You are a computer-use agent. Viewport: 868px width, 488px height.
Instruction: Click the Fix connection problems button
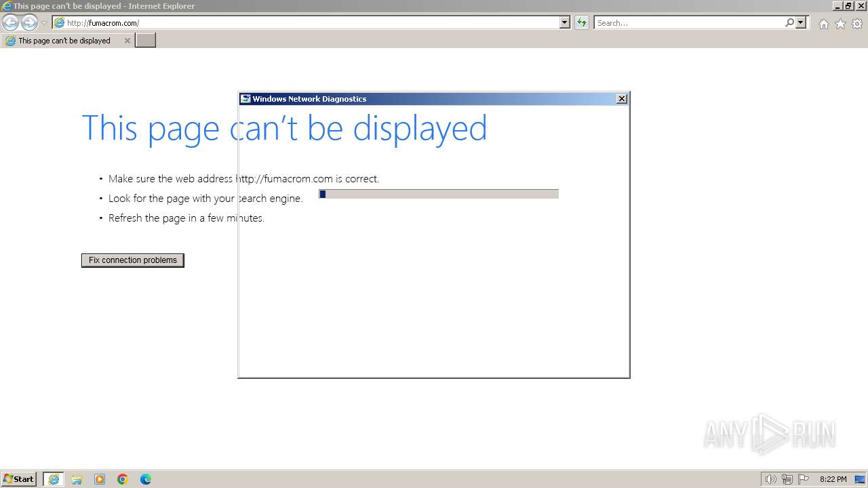pyautogui.click(x=133, y=260)
